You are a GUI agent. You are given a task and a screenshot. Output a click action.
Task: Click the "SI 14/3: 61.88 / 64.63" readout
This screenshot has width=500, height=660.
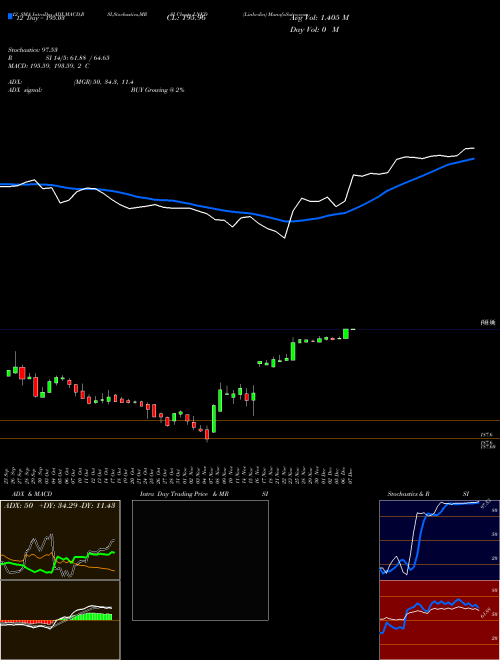[x=77, y=58]
